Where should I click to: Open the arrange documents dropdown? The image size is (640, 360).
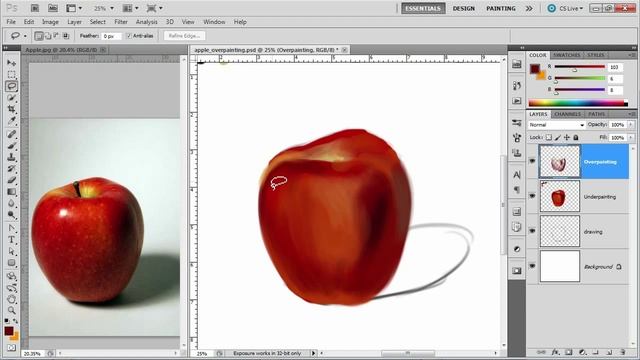131,8
